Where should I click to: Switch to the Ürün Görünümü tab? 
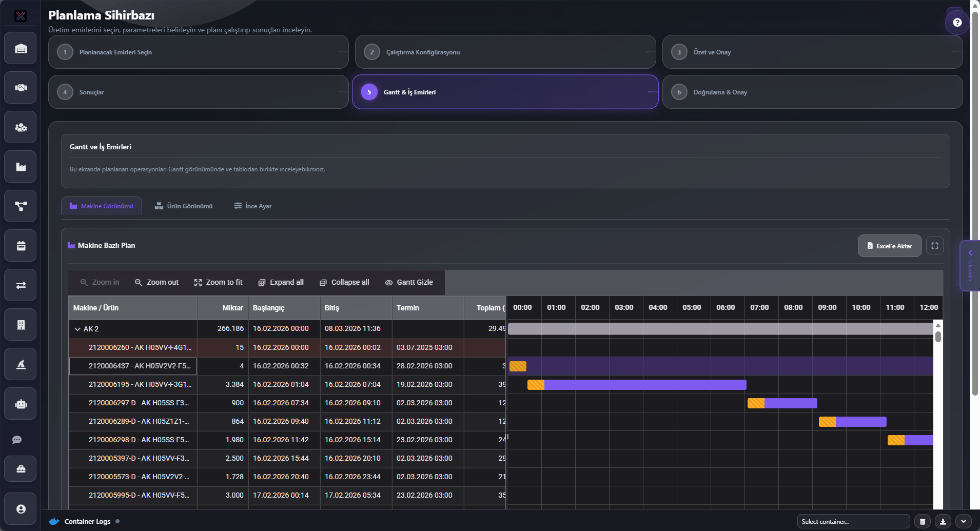(184, 206)
